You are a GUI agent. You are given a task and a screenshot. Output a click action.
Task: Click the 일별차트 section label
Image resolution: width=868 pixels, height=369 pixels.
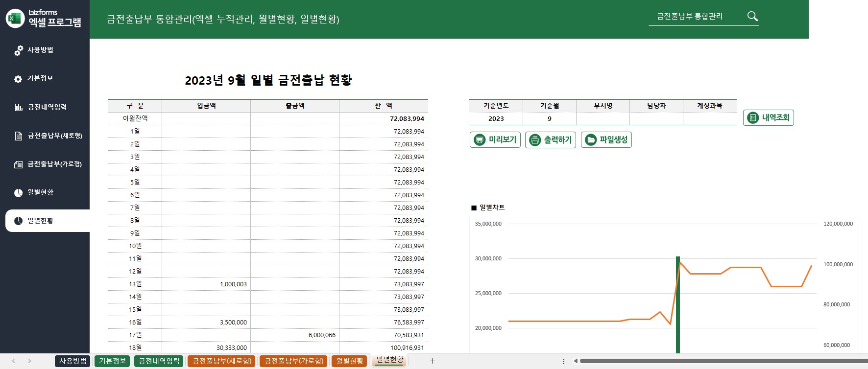click(x=488, y=208)
